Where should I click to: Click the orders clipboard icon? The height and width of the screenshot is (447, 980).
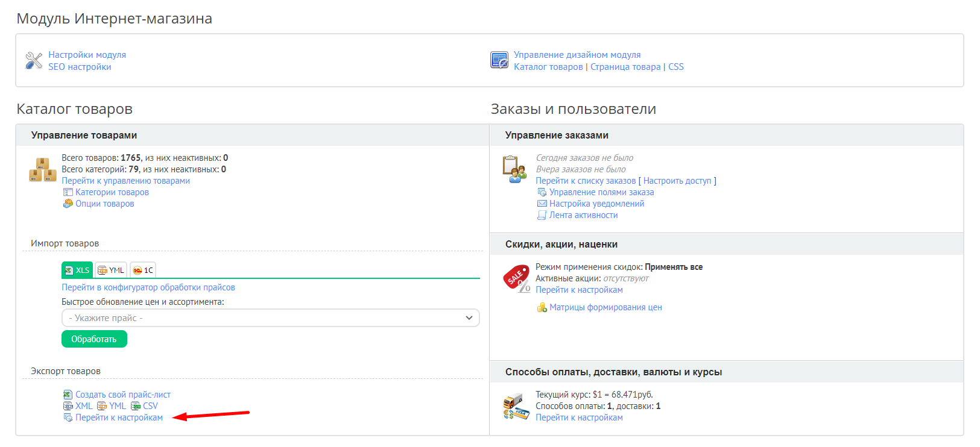[514, 169]
